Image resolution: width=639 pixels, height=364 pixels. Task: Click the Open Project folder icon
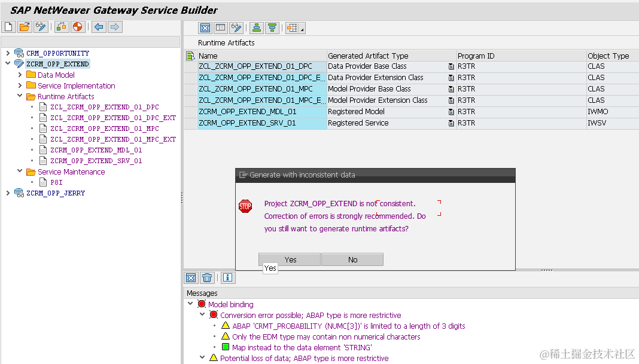tap(25, 27)
